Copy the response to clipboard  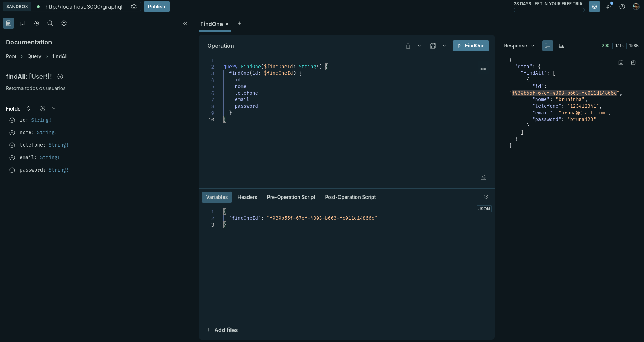tap(621, 63)
